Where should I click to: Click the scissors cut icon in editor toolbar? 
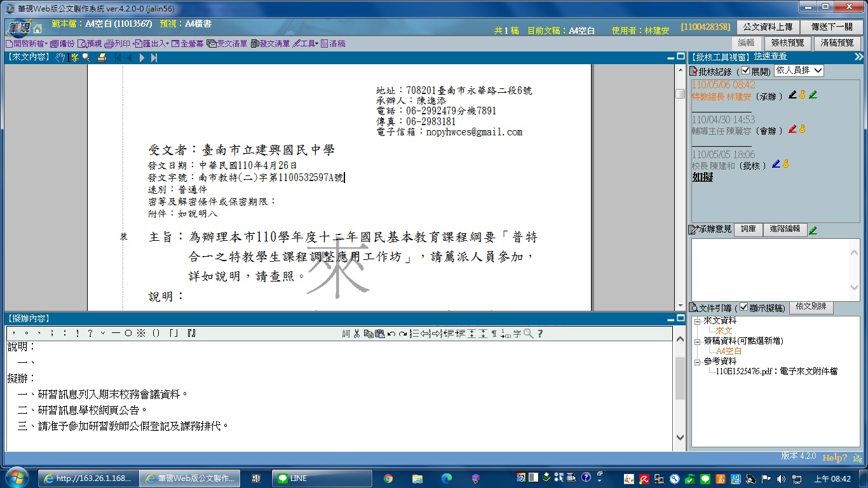point(356,334)
